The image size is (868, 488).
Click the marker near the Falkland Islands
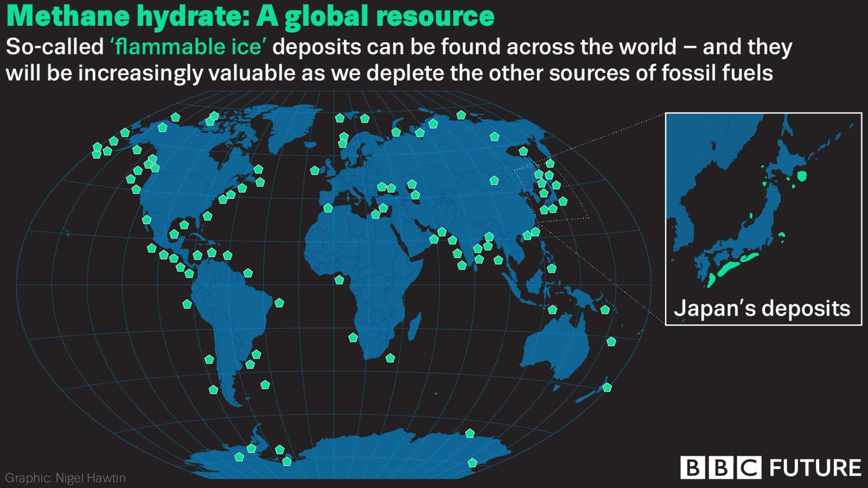pos(265,385)
